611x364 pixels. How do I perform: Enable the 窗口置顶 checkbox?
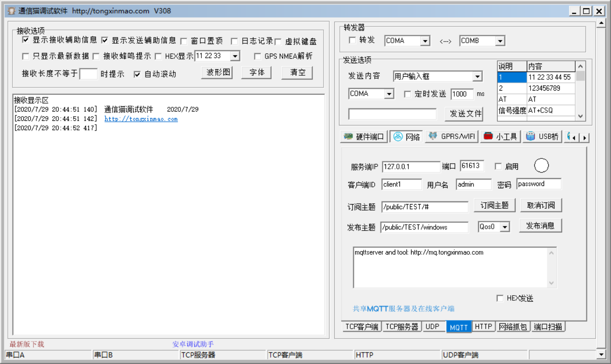[x=184, y=41]
